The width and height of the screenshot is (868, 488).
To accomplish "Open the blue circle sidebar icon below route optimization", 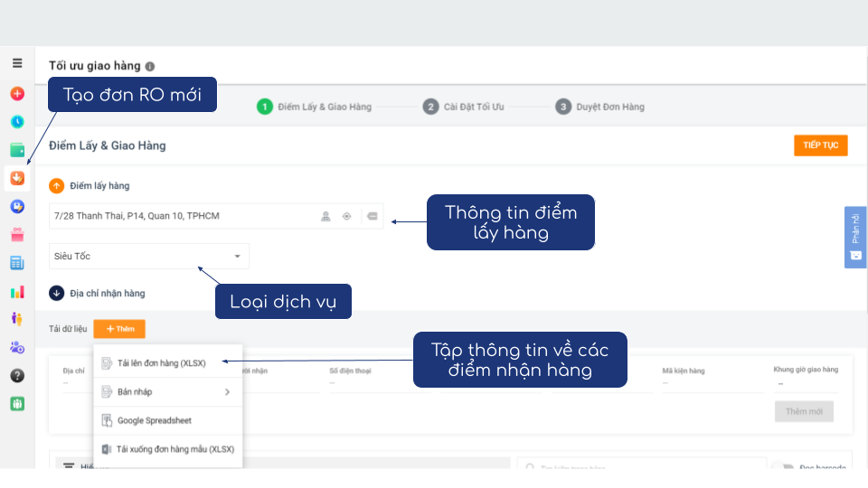I will pos(17,206).
